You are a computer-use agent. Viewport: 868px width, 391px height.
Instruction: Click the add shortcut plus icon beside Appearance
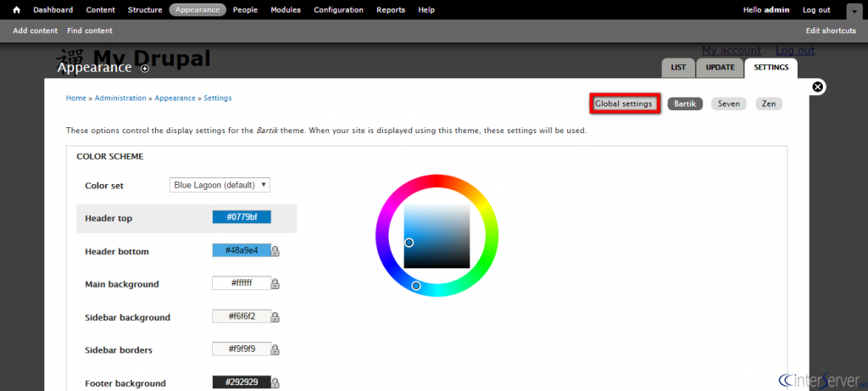[x=145, y=69]
